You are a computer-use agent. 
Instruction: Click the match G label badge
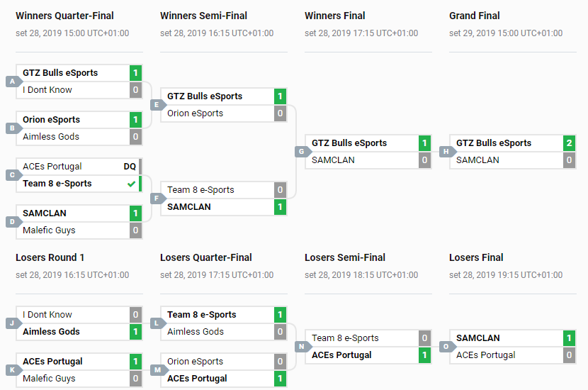300,152
